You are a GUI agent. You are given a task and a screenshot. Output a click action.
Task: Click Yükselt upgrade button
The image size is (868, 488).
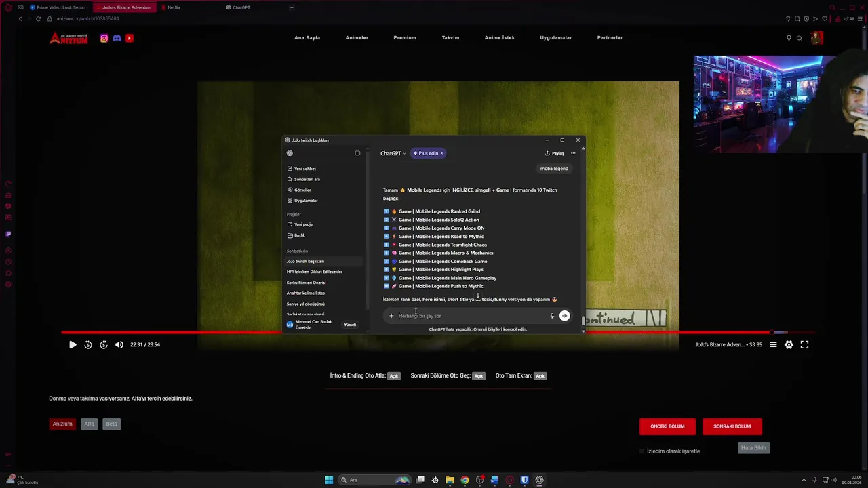[350, 325]
